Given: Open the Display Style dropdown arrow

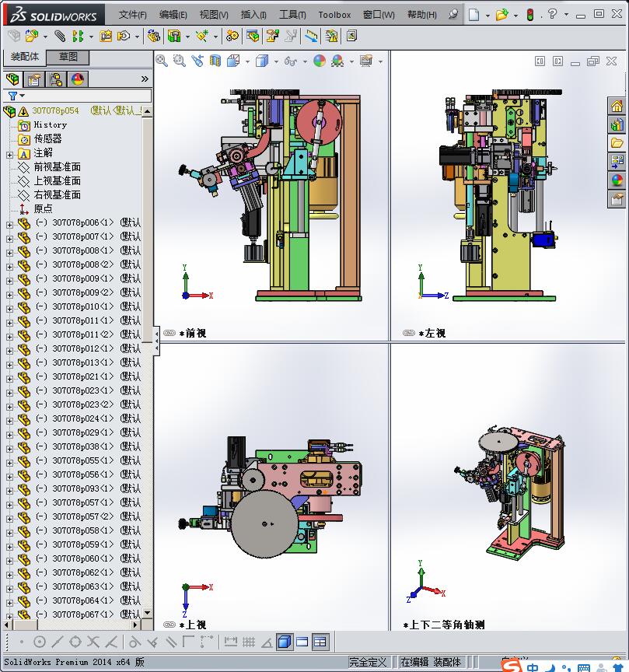Looking at the screenshot, I should (x=276, y=61).
